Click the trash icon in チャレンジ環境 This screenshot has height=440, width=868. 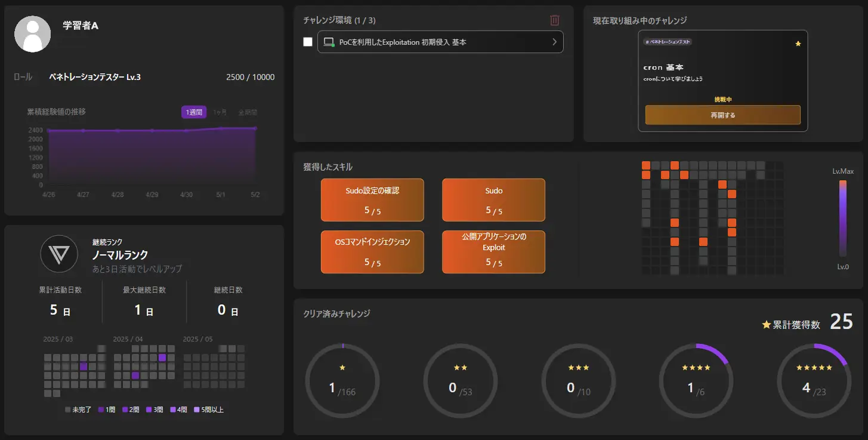pyautogui.click(x=555, y=20)
